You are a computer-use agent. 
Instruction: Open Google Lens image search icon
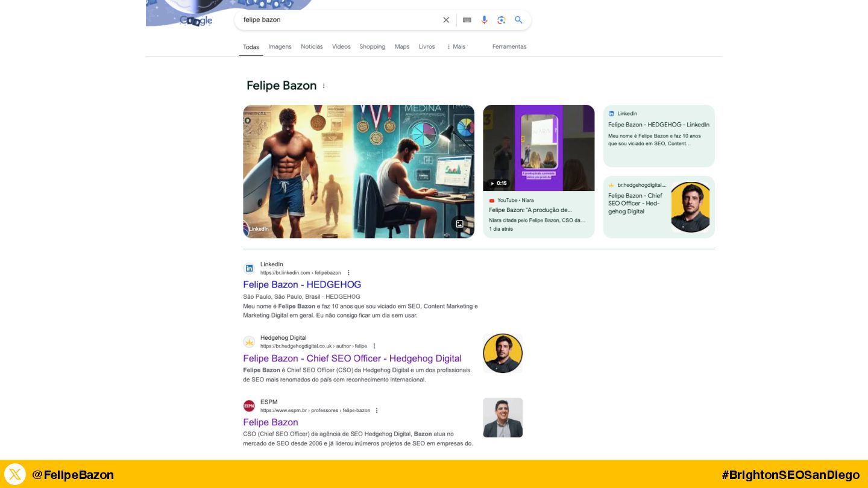click(x=501, y=20)
